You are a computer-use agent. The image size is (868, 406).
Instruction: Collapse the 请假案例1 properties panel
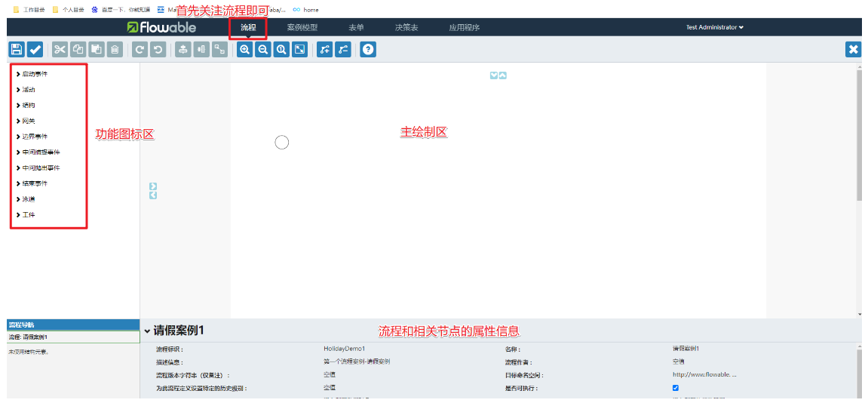coord(147,331)
